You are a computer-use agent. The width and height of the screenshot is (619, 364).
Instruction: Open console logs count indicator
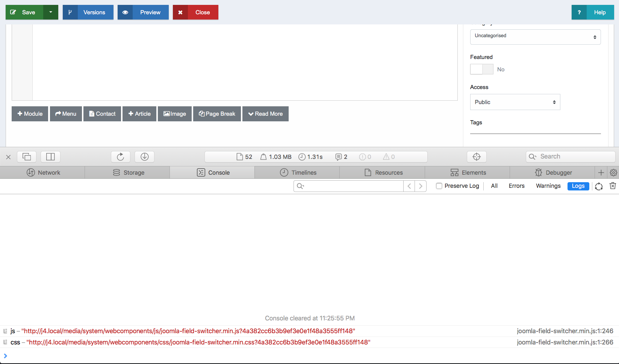point(341,157)
